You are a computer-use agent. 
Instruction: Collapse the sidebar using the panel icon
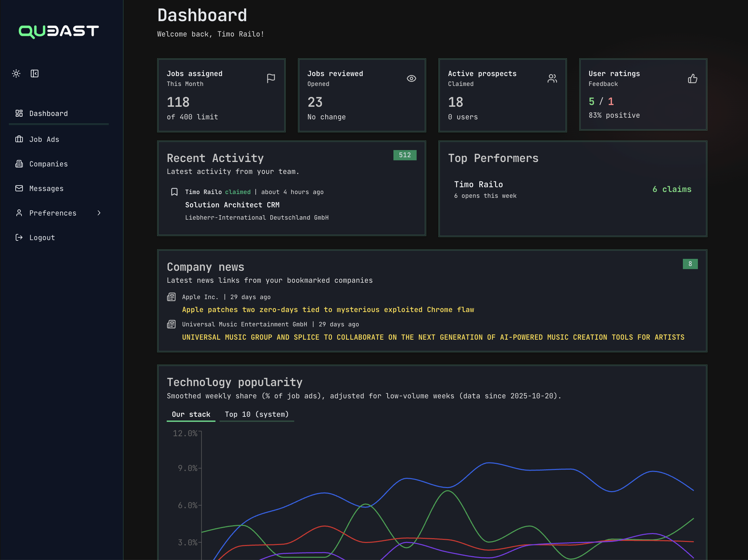click(x=34, y=73)
